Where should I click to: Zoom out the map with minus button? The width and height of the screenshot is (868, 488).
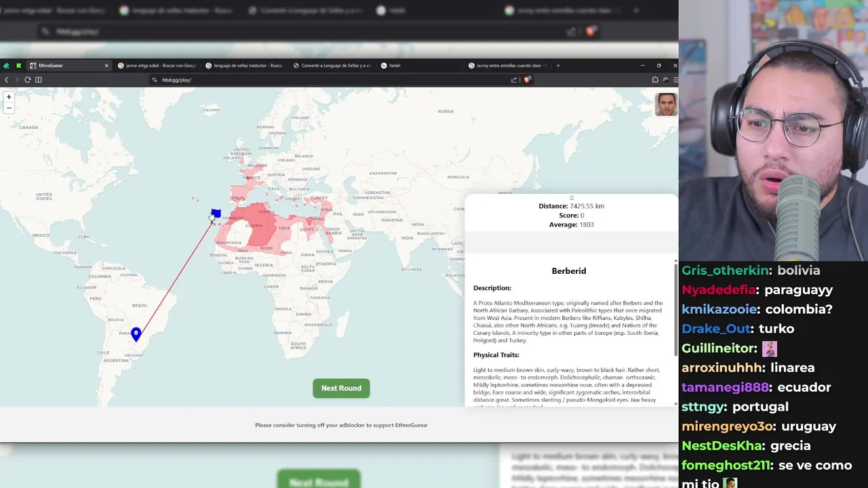pos(9,108)
